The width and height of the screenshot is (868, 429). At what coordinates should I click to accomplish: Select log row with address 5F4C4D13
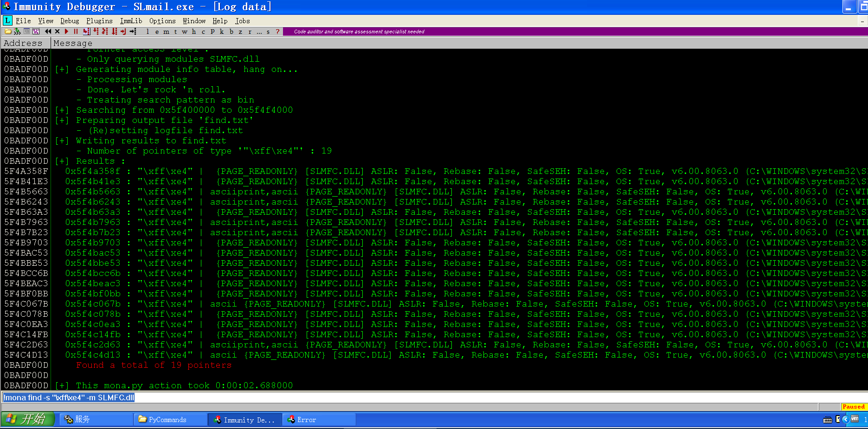point(434,355)
